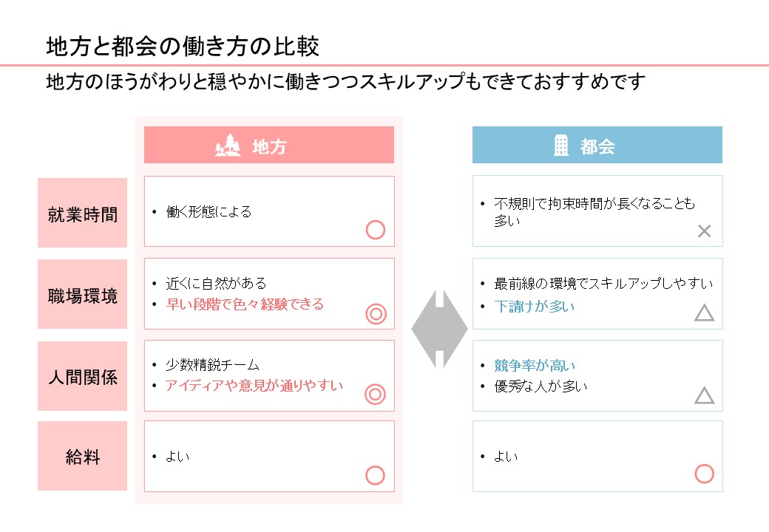Select the 人間関係 row label

83,377
